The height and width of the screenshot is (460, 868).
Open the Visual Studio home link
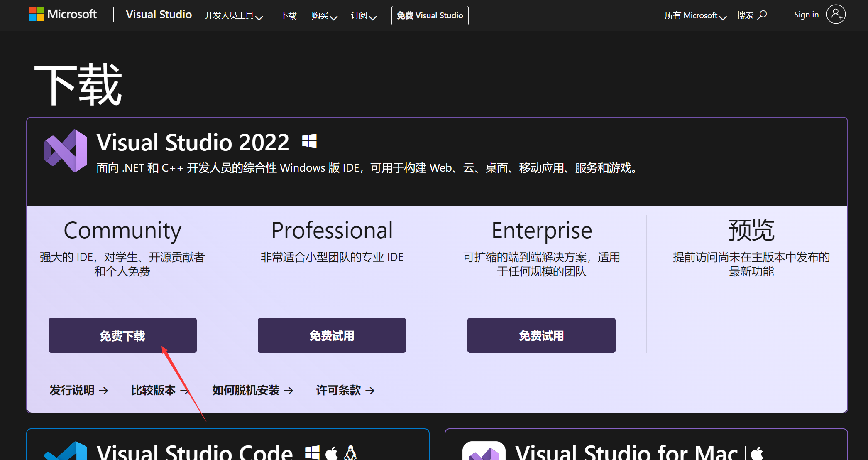pyautogui.click(x=159, y=15)
